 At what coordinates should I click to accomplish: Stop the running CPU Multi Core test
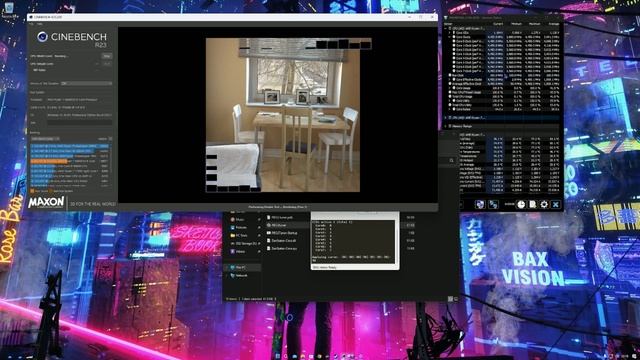coord(107,56)
